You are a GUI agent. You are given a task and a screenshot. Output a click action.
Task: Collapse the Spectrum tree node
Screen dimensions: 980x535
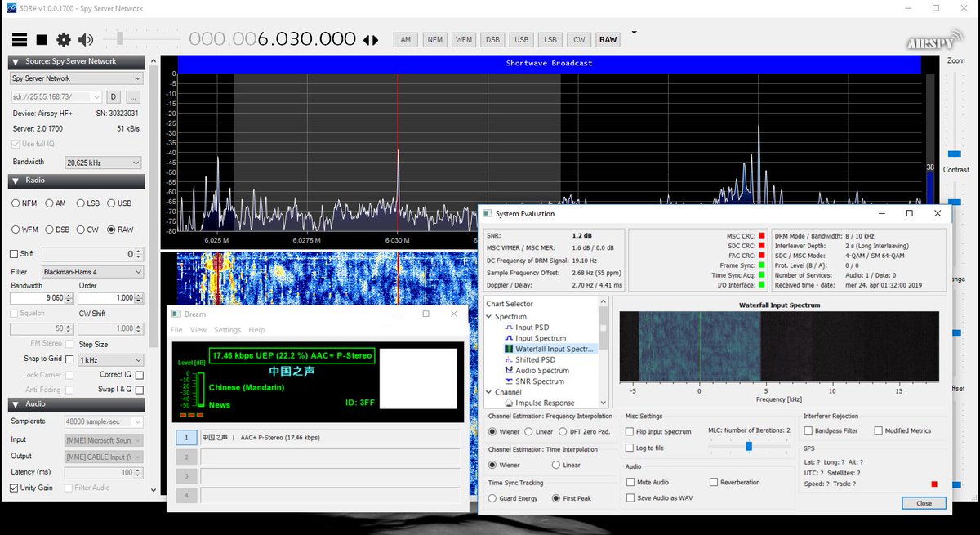point(488,317)
